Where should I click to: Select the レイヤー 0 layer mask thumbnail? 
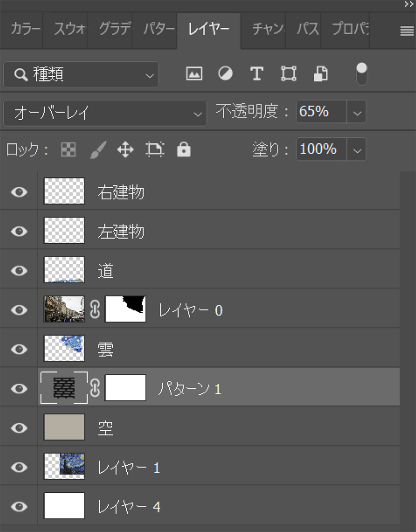(x=126, y=309)
